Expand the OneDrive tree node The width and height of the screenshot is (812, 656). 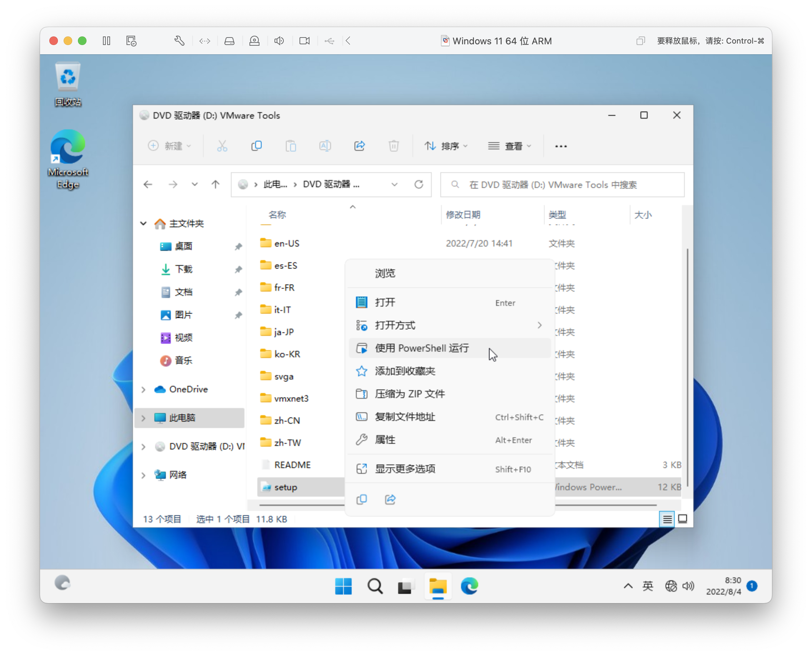[144, 389]
